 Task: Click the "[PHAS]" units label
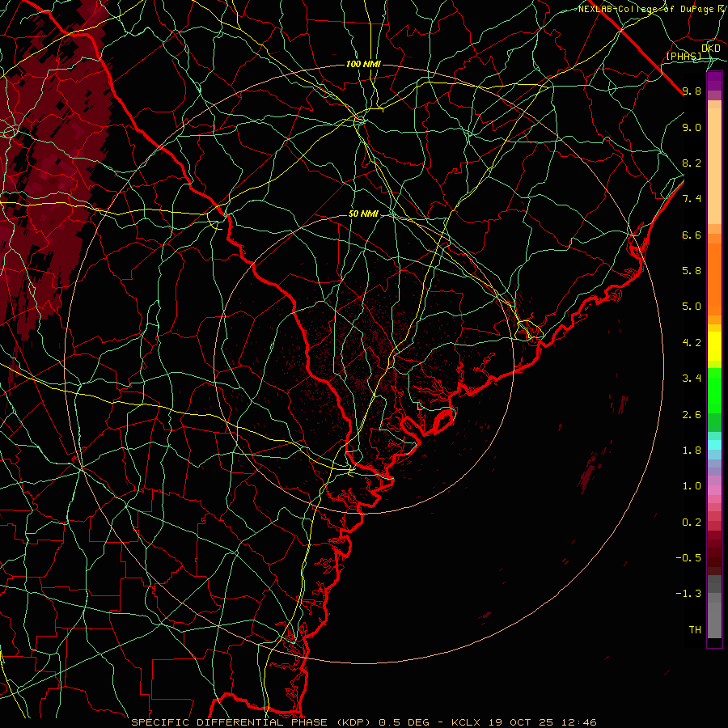coord(684,57)
